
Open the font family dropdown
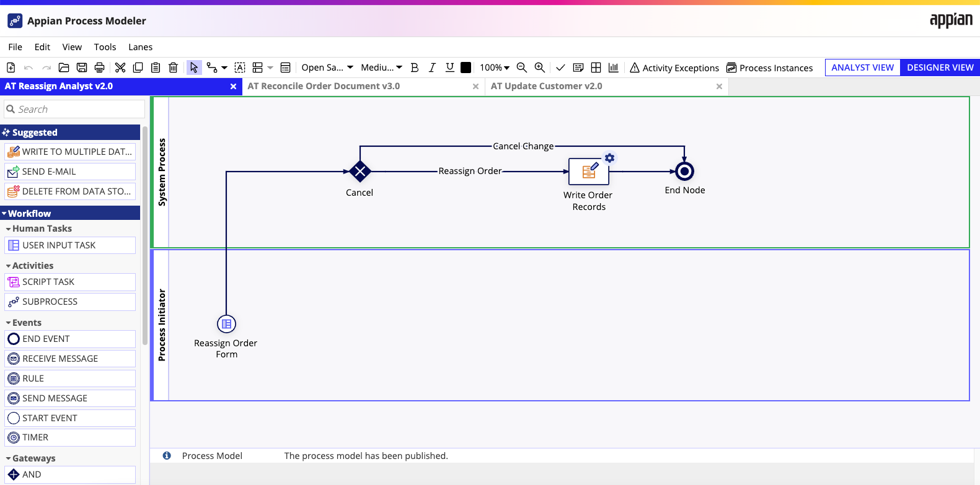click(x=327, y=68)
